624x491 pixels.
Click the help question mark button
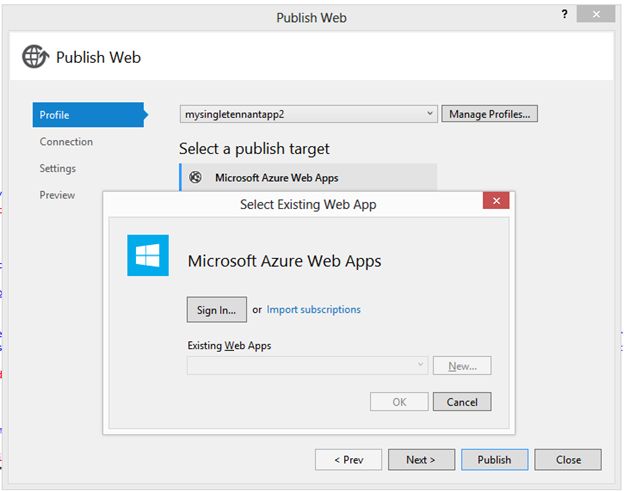coord(564,15)
